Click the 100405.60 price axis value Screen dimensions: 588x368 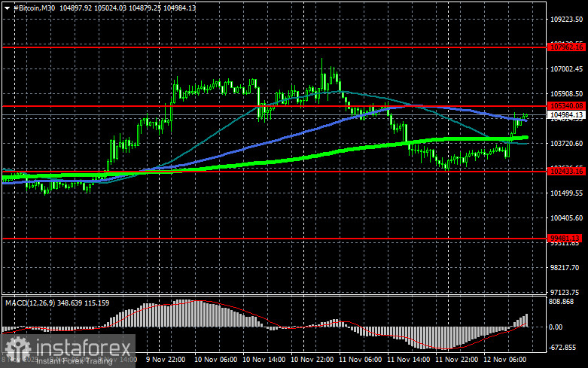click(566, 217)
